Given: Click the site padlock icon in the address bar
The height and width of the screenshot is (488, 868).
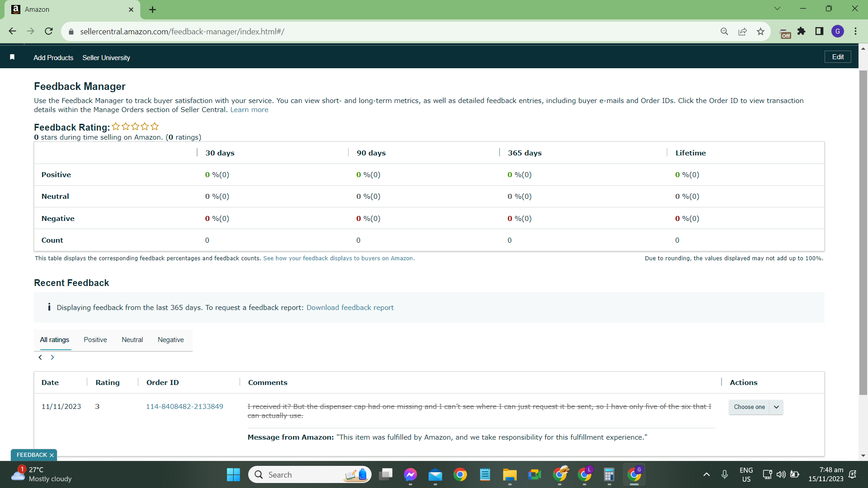Looking at the screenshot, I should 71,32.
